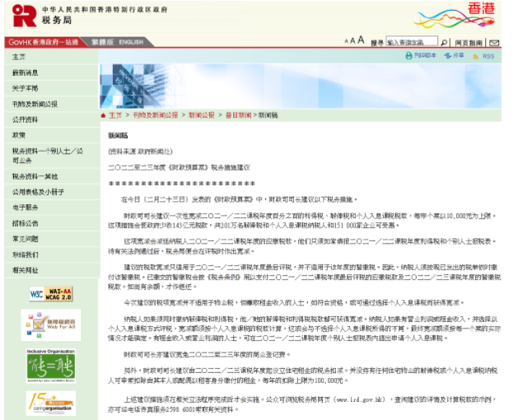Open 招标公告 in the sidebar
518x420 pixels.
click(x=52, y=223)
